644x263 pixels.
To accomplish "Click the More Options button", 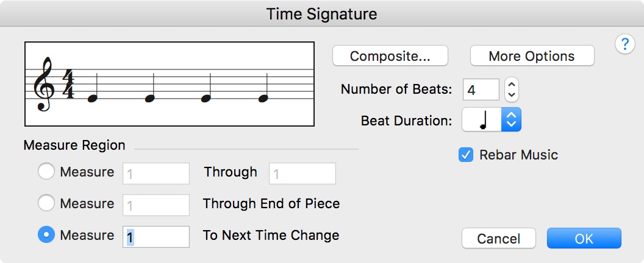I will (x=532, y=56).
